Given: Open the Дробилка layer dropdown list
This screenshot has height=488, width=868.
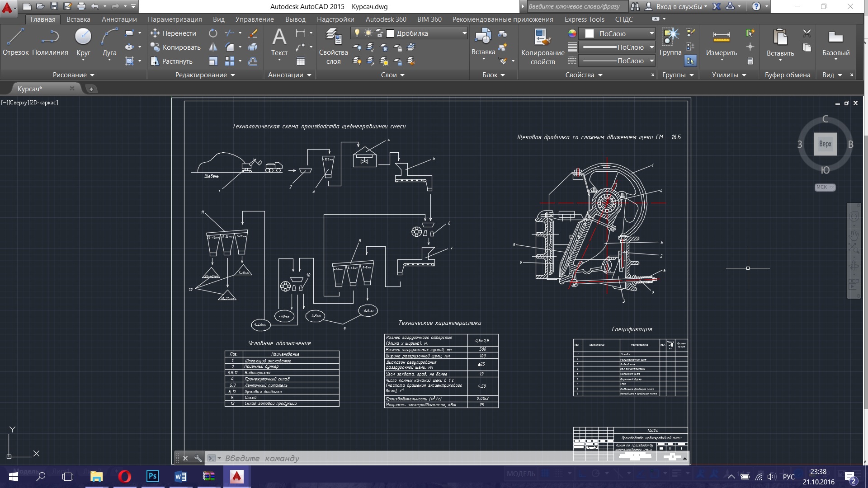Looking at the screenshot, I should click(464, 33).
